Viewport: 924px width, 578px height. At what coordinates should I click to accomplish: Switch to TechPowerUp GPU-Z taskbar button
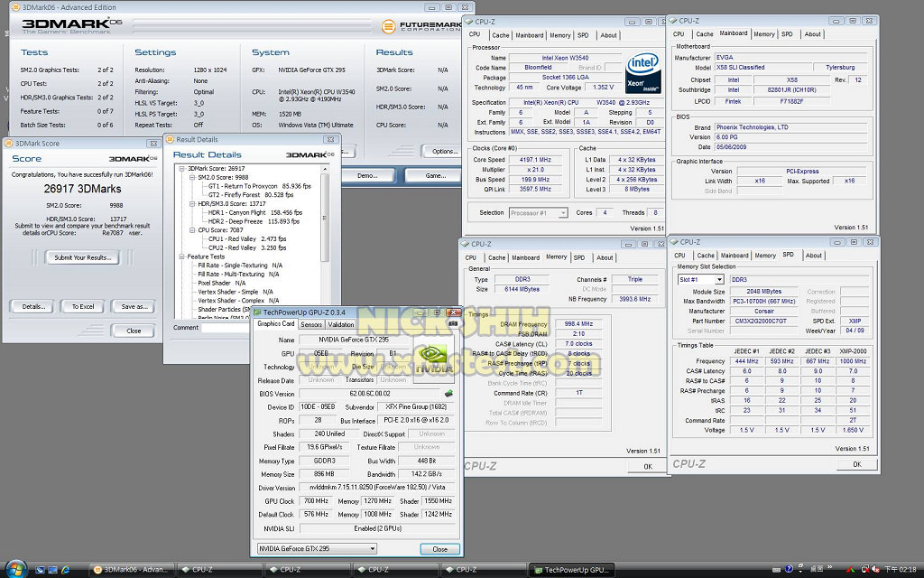coord(571,569)
